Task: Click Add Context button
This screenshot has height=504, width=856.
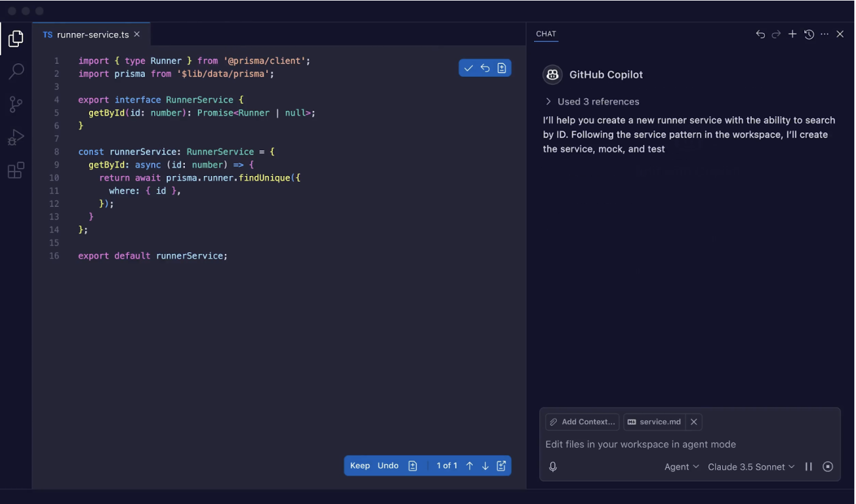Action: 583,422
